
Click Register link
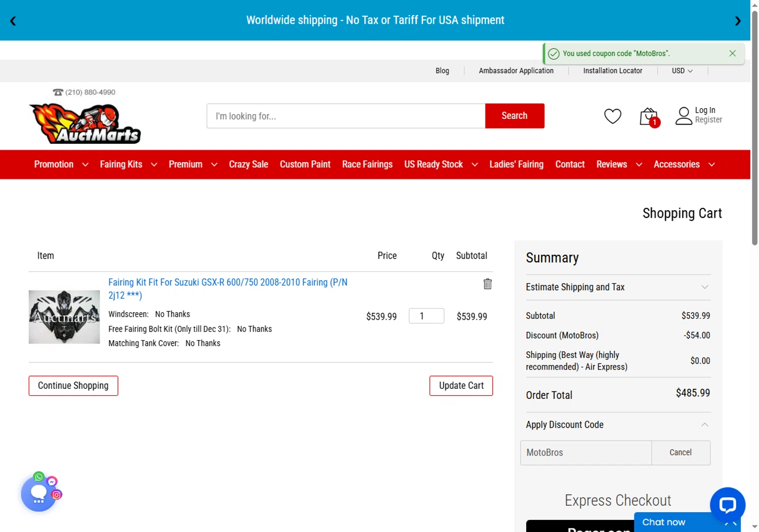click(708, 120)
